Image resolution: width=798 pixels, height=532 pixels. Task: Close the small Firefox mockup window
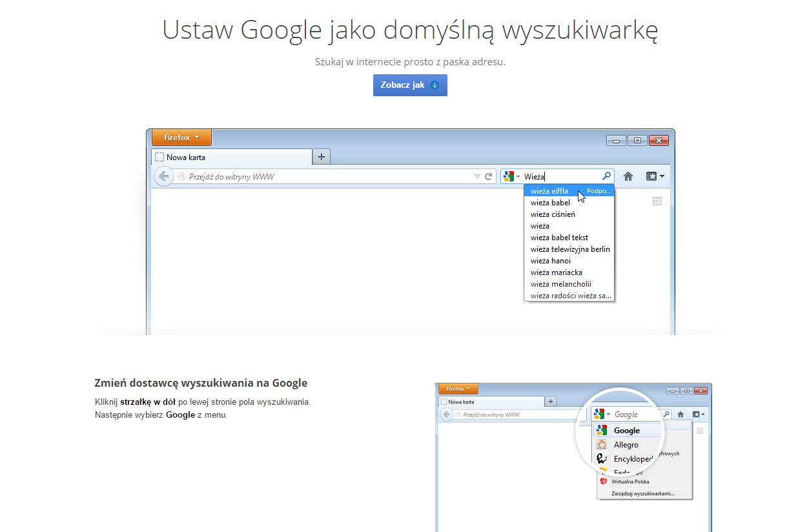[x=701, y=391]
